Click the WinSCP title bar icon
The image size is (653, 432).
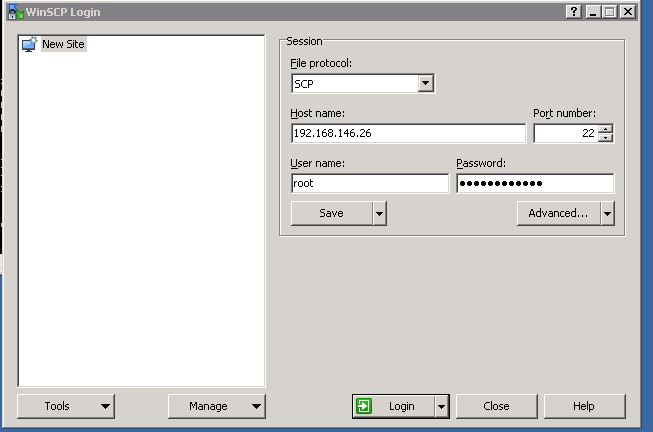coord(15,12)
